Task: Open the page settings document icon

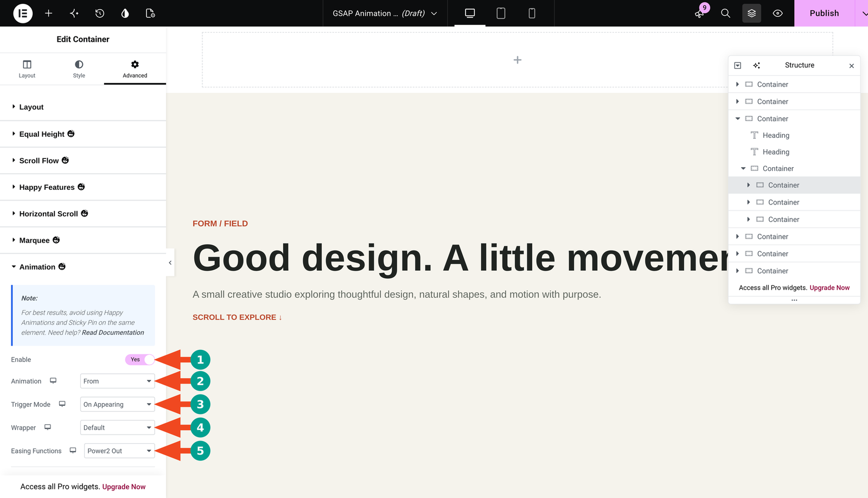Action: pyautogui.click(x=151, y=13)
